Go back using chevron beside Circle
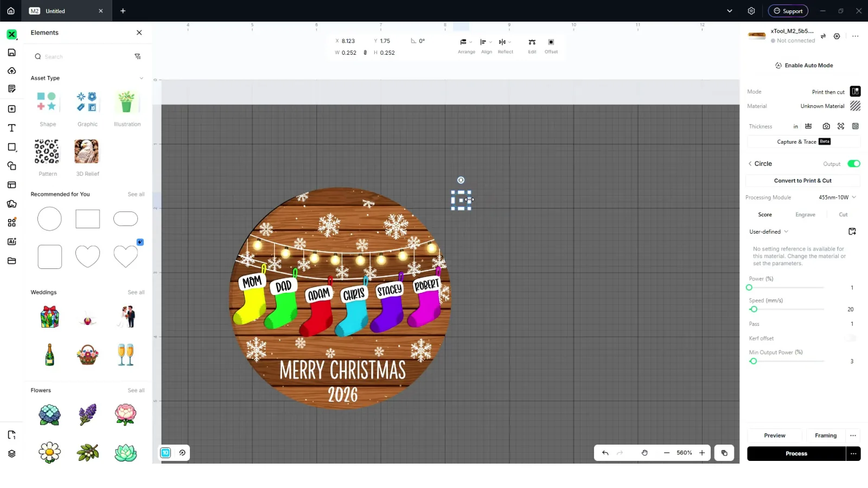 [x=750, y=164]
